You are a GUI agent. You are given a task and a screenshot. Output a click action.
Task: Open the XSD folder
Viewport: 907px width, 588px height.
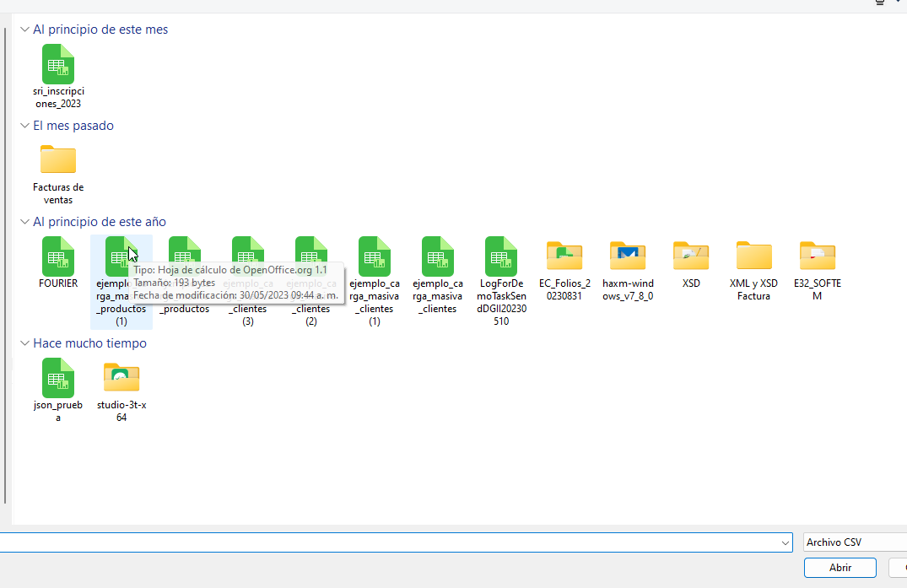tap(691, 256)
